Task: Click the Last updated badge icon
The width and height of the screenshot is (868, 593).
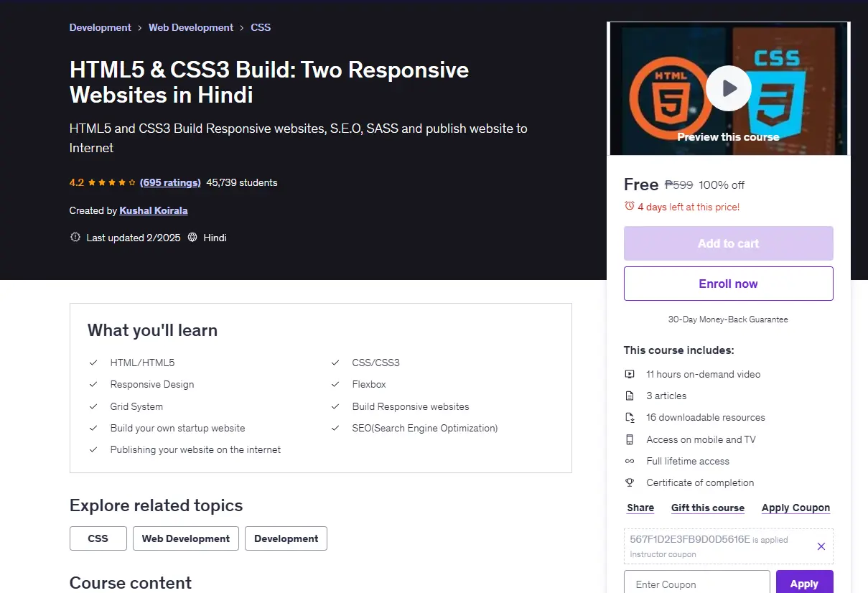Action: coord(75,237)
